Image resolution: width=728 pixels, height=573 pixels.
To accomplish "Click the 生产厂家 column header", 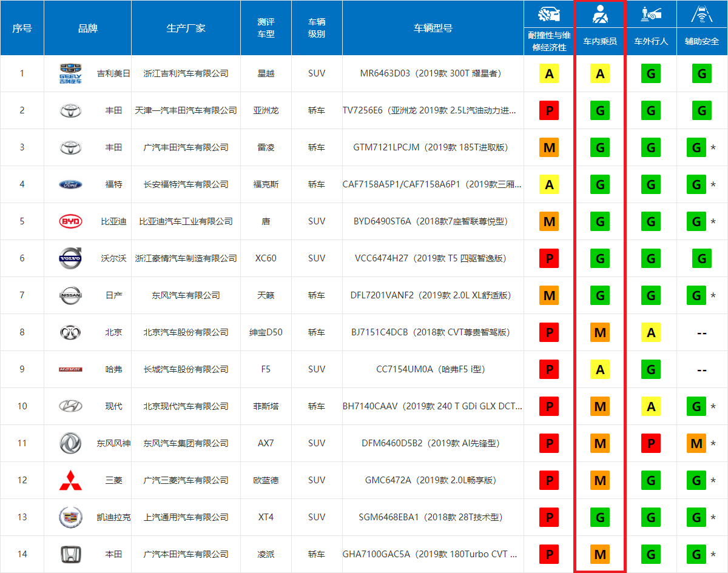I will [x=186, y=28].
